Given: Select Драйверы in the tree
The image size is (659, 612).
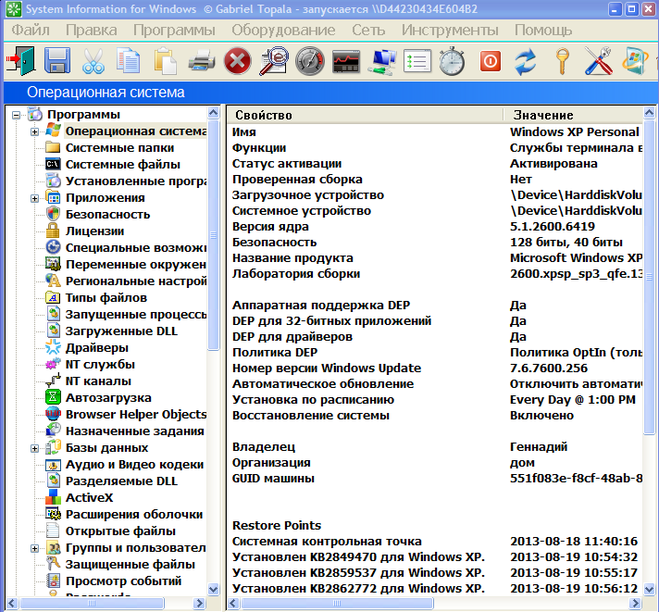Looking at the screenshot, I should 97,348.
